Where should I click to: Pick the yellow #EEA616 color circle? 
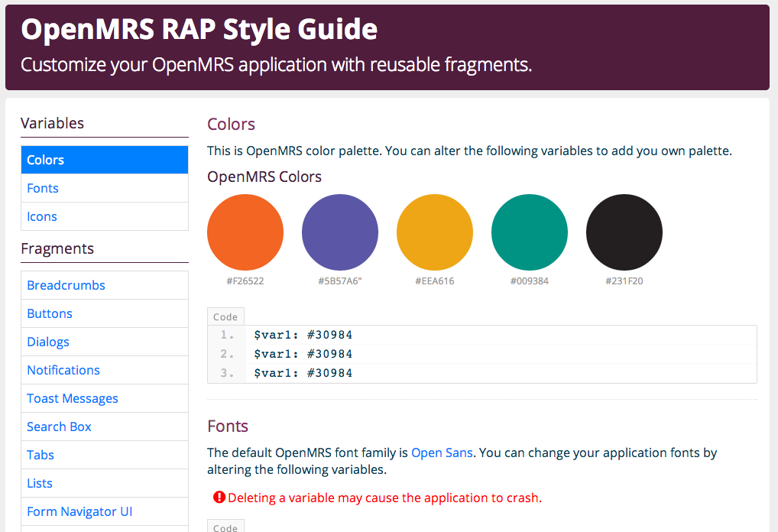[435, 232]
